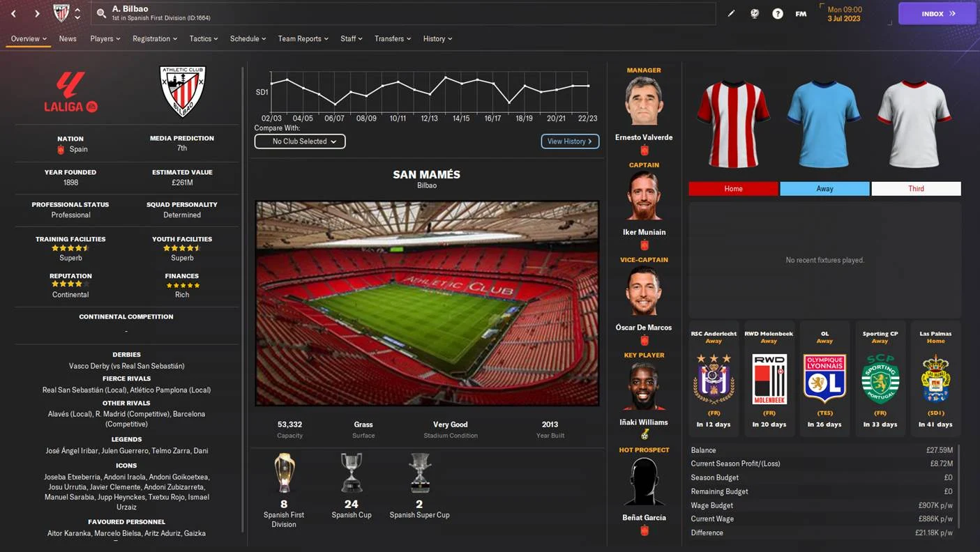This screenshot has height=552, width=980.
Task: Open the FM menu icon
Action: tap(801, 13)
